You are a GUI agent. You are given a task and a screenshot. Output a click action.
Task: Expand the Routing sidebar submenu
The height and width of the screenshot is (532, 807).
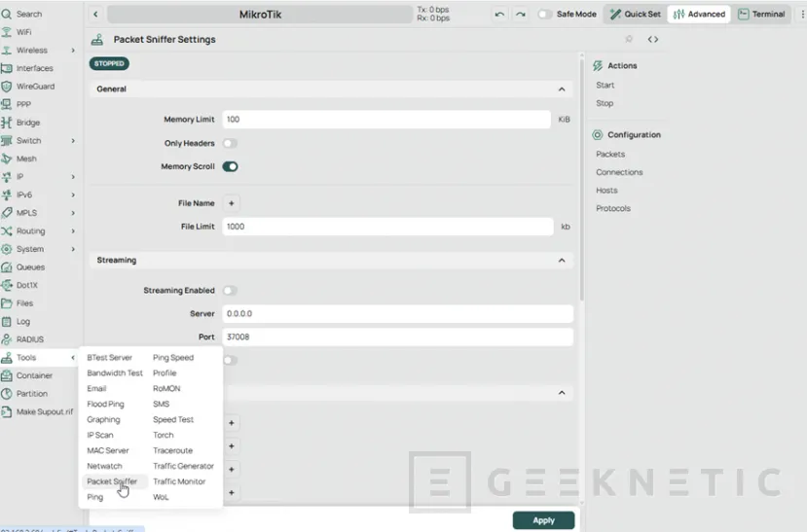73,231
